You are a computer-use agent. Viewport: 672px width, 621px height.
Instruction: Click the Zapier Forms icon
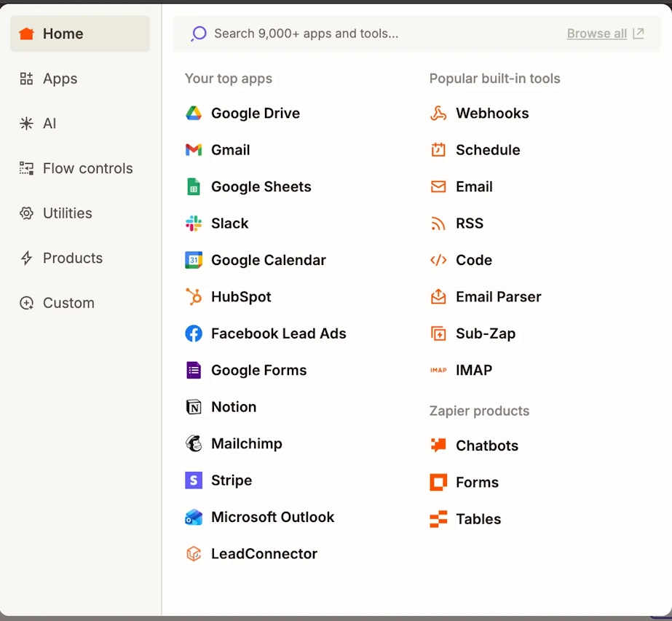click(438, 483)
